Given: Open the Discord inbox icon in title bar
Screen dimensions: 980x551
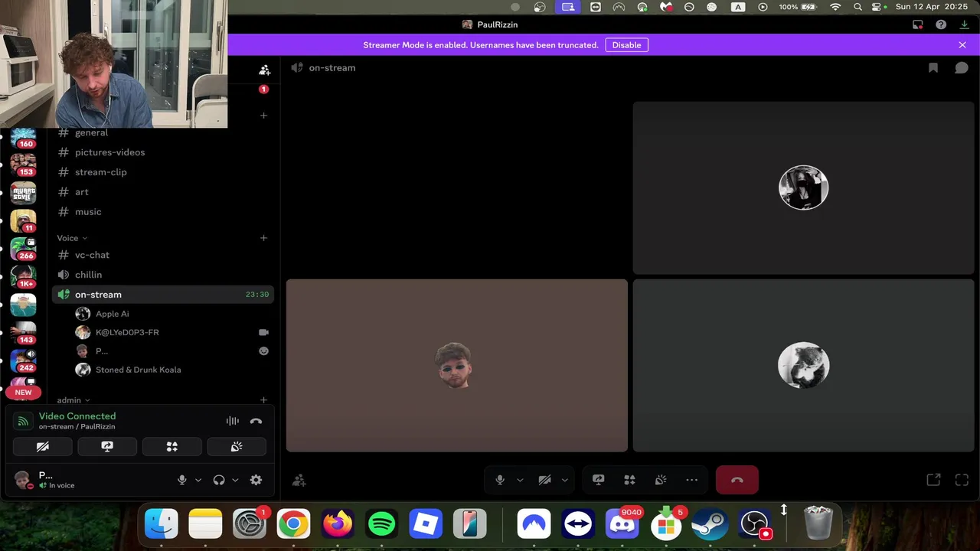Looking at the screenshot, I should 917,24.
